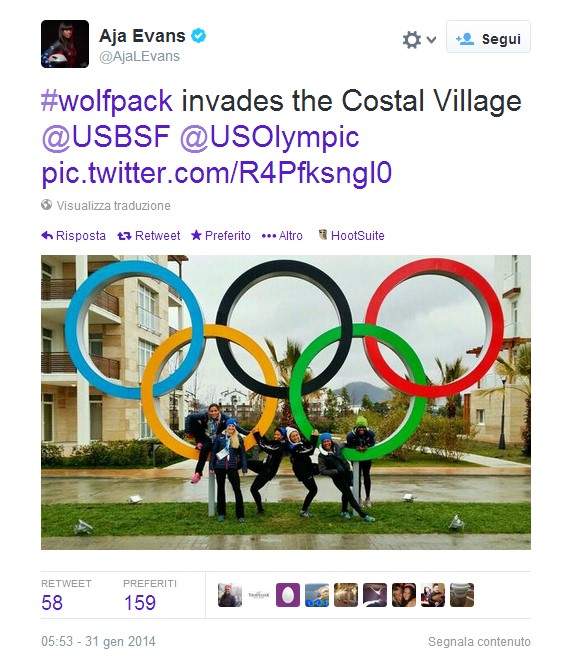Click Aja Evans profile avatar picture
576x664 pixels.
[x=65, y=44]
